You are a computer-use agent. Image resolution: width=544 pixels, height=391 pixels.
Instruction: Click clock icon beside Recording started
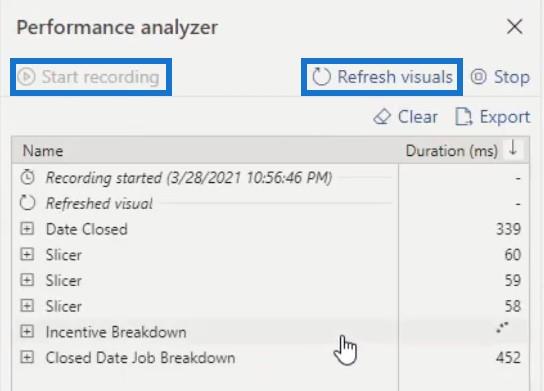click(x=27, y=177)
